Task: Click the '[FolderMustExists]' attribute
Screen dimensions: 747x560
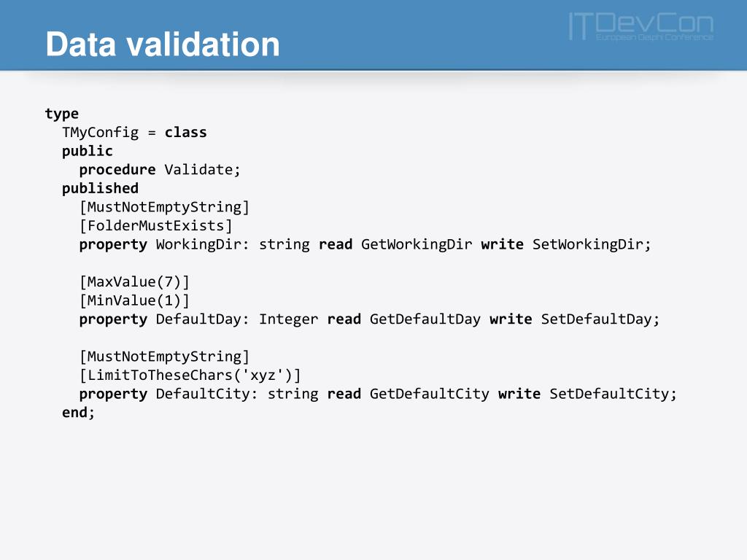Action: pyautogui.click(x=156, y=226)
